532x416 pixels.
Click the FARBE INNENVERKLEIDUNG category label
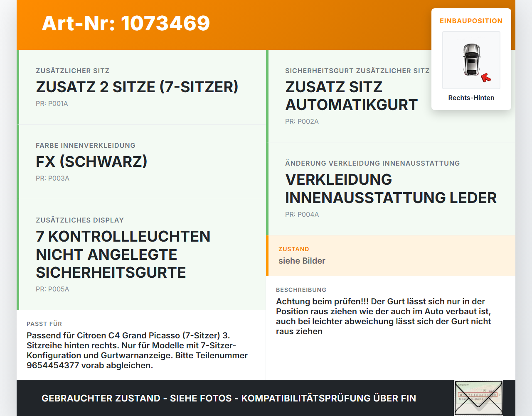86,145
